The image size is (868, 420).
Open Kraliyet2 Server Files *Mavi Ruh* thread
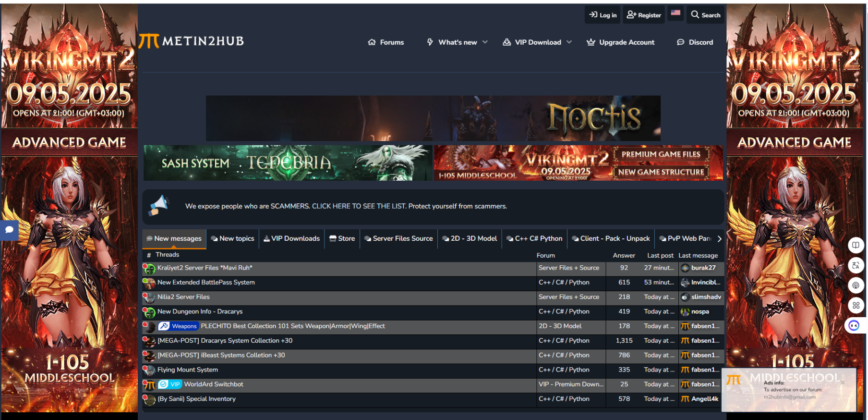point(205,268)
